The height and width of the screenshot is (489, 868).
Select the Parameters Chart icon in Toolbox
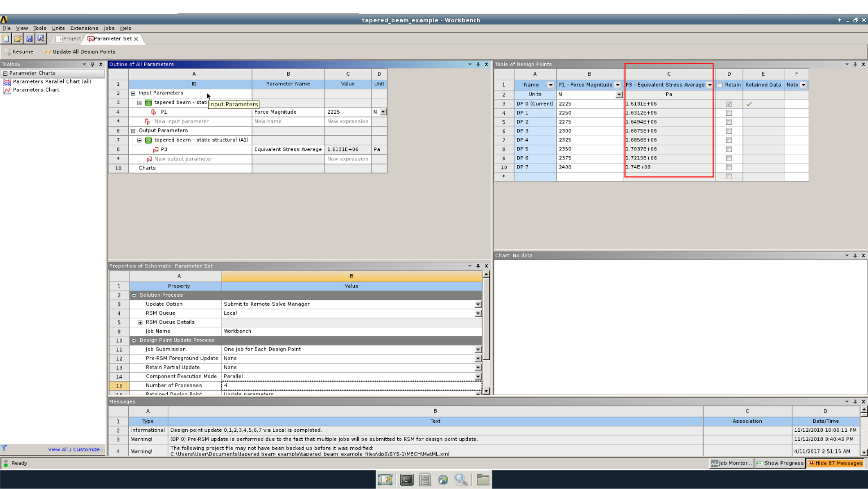7,90
